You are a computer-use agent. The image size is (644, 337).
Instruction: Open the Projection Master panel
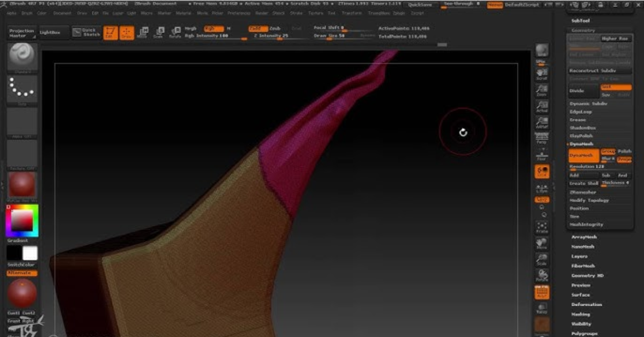tap(20, 31)
